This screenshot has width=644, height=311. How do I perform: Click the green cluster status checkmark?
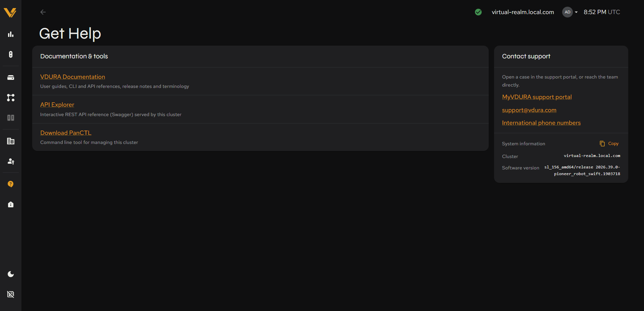click(x=478, y=12)
